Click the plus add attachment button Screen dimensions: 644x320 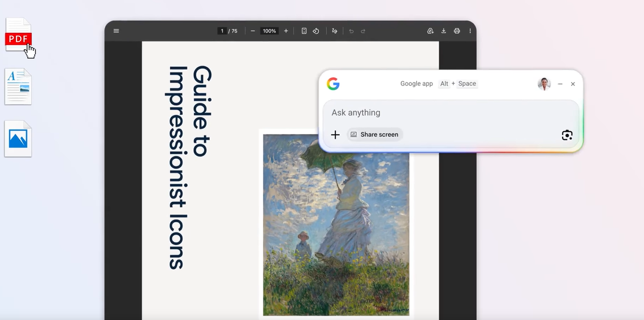(335, 135)
